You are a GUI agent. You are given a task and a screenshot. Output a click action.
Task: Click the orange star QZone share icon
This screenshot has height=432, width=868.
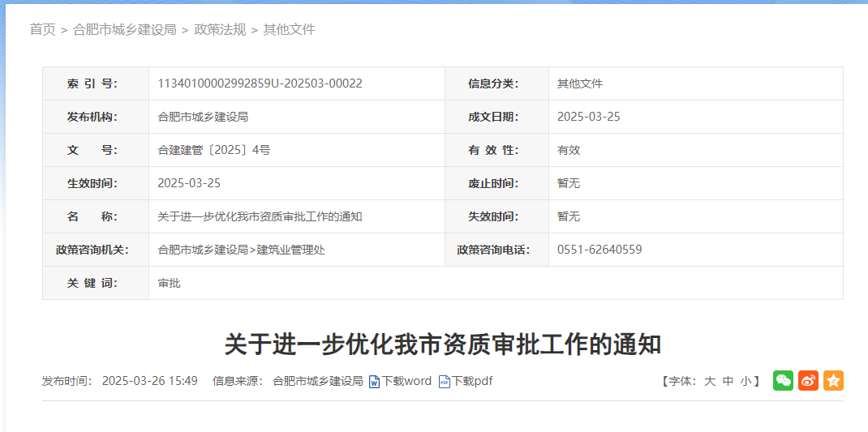833,381
